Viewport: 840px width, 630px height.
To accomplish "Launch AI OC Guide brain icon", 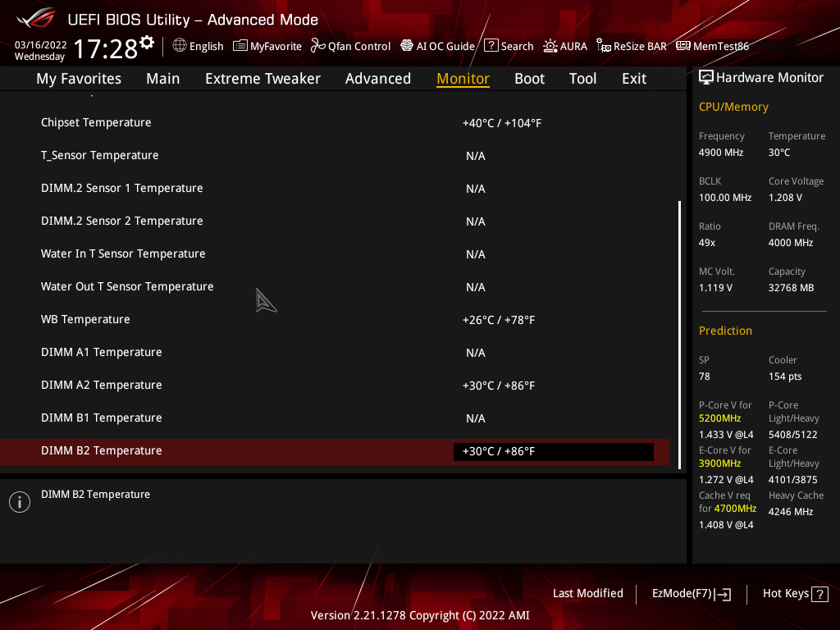I will [x=407, y=46].
